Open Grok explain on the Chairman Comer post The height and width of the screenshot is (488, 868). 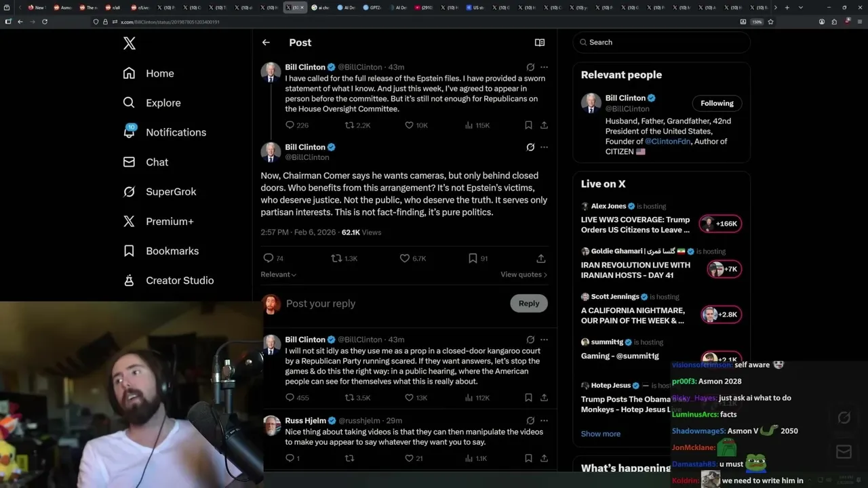(530, 147)
